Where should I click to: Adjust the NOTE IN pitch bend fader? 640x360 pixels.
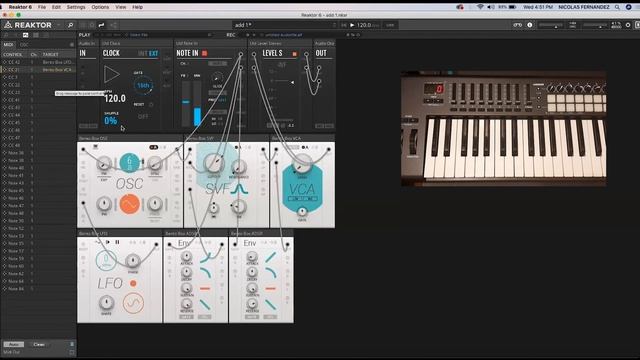(186, 103)
